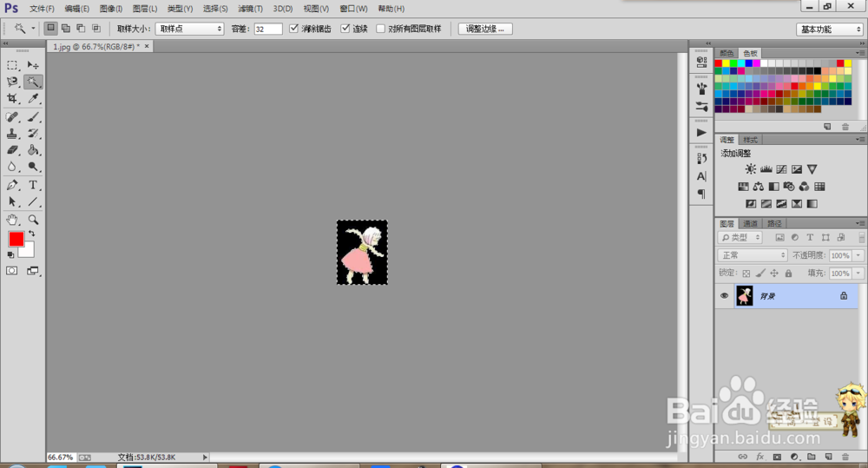Open the sample size dropdown

tap(189, 29)
